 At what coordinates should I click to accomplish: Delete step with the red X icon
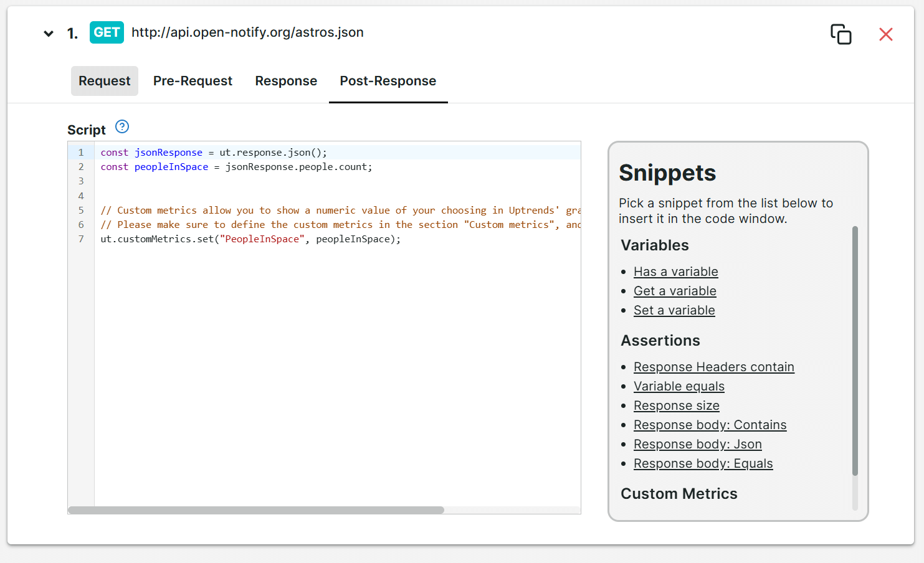(885, 34)
